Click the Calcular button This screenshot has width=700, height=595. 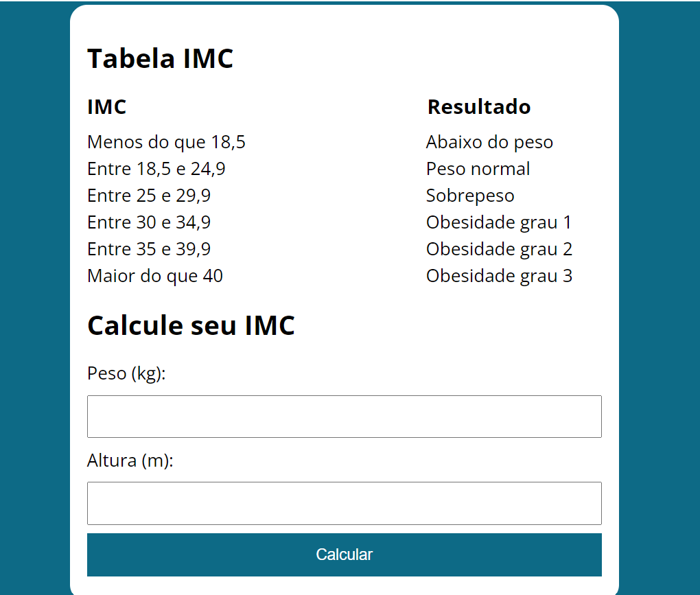point(344,555)
